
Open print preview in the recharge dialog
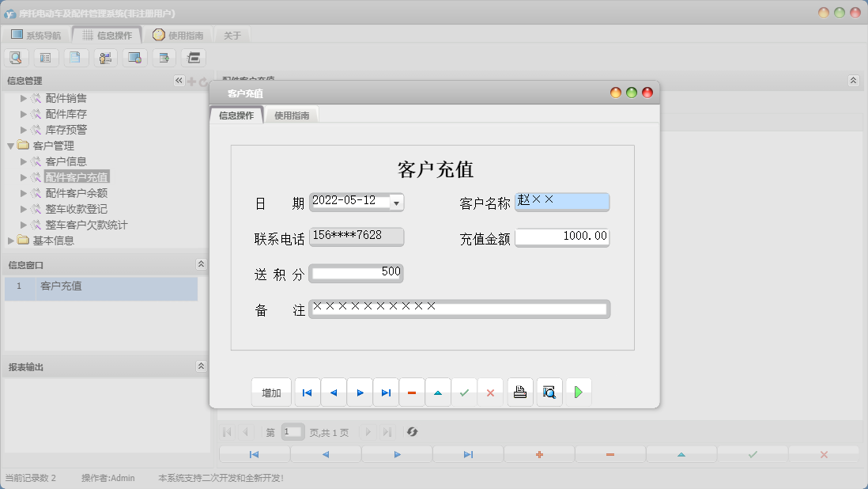click(x=549, y=392)
